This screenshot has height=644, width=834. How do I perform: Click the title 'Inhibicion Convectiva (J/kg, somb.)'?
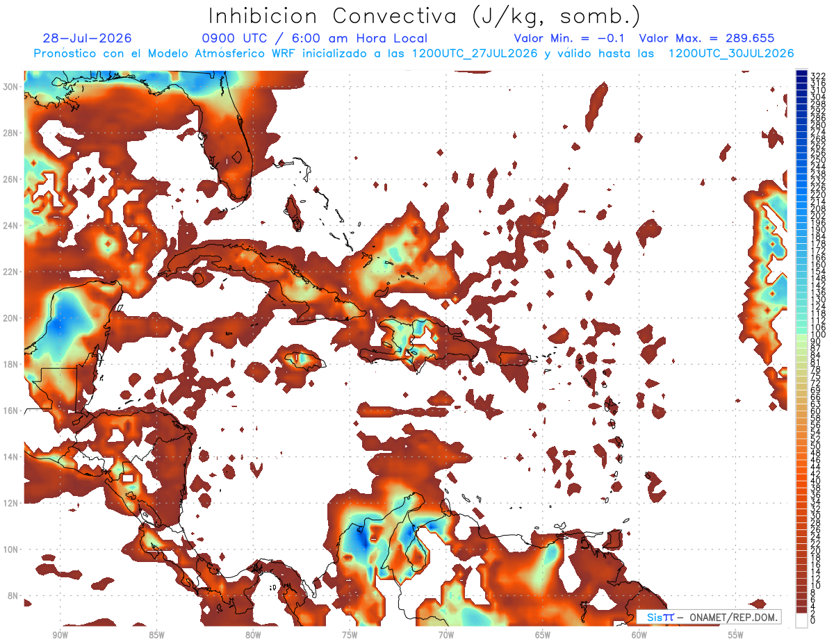click(425, 16)
